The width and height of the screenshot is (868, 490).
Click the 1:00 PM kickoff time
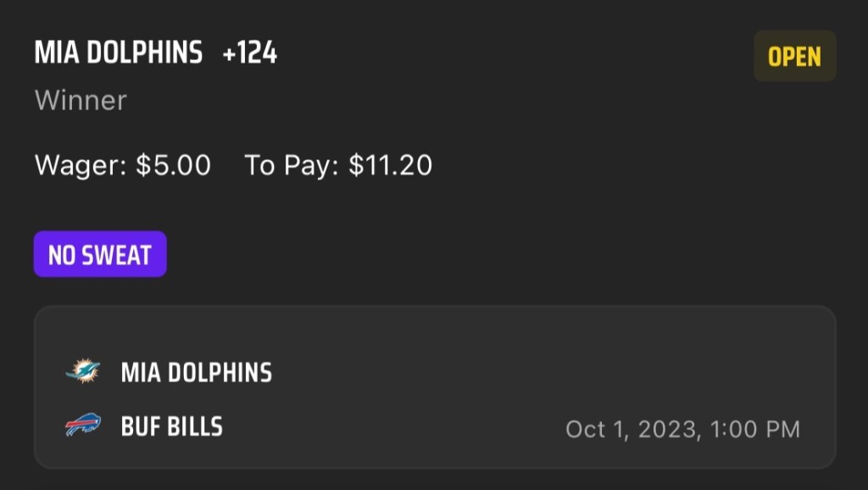point(754,429)
